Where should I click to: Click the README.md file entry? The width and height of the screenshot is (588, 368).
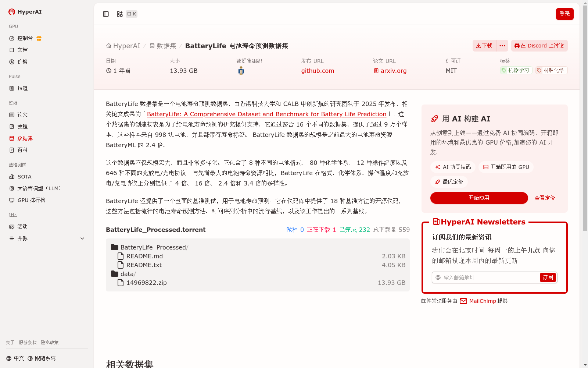coord(140,256)
